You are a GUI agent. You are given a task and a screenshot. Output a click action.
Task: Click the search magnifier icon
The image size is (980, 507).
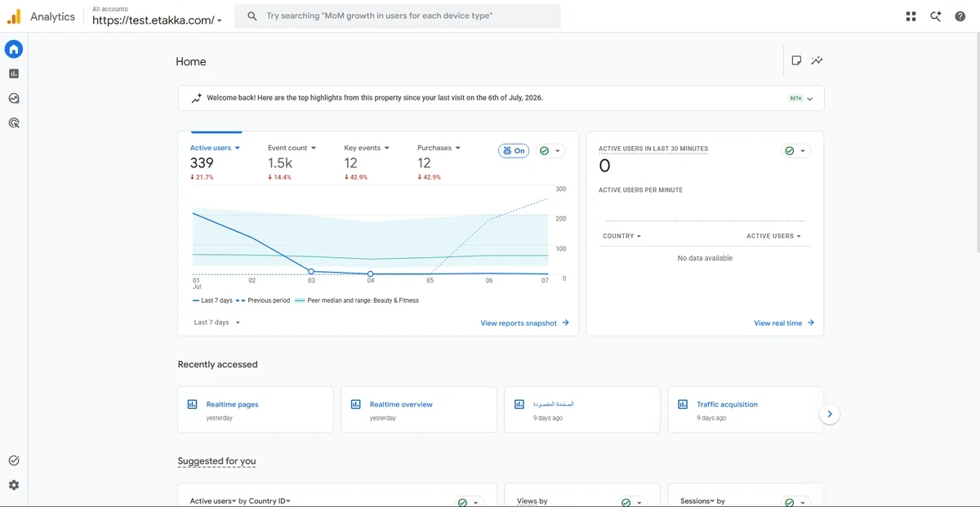(252, 16)
